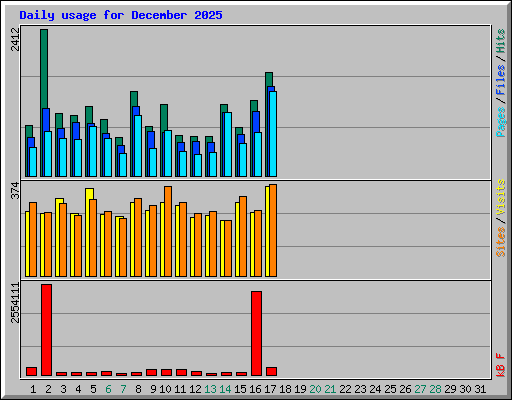Click the day 24 axis label

(375, 389)
